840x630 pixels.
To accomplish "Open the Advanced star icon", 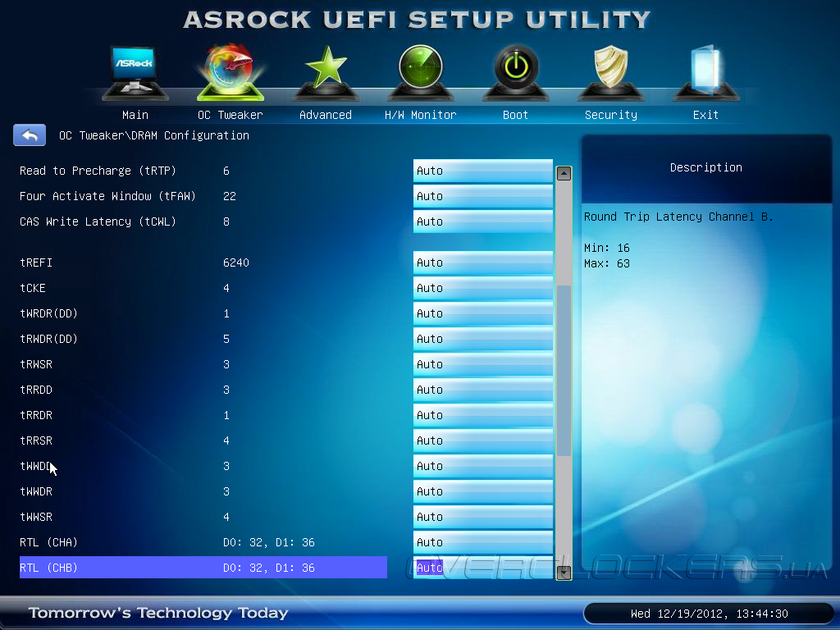I will (326, 72).
